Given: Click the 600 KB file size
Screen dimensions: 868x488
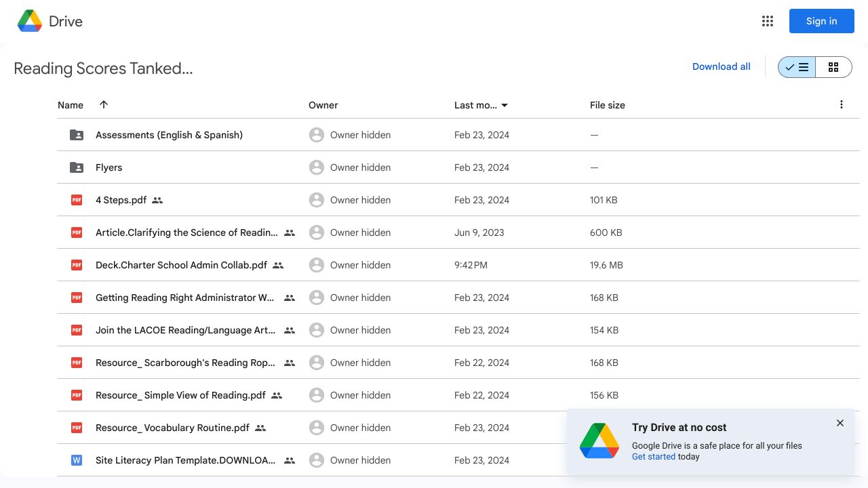Looking at the screenshot, I should coord(606,232).
